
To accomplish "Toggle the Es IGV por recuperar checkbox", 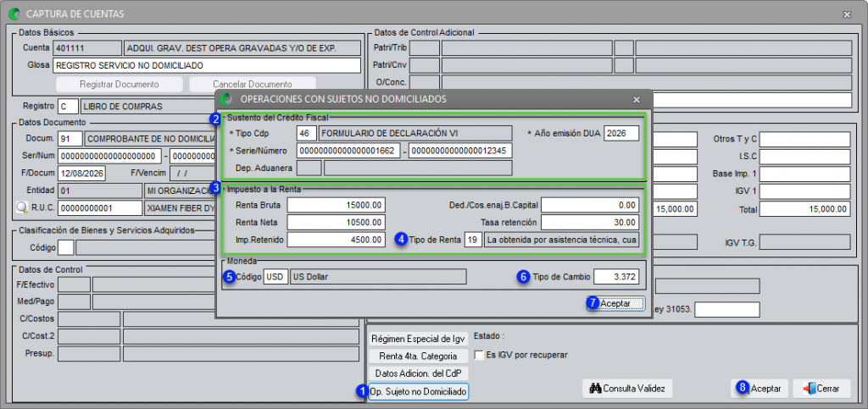I will coord(480,355).
